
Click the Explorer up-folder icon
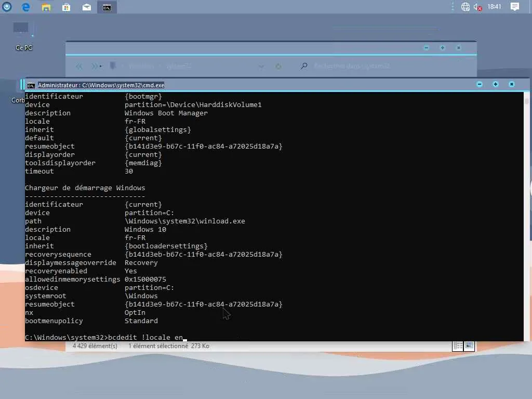113,65
